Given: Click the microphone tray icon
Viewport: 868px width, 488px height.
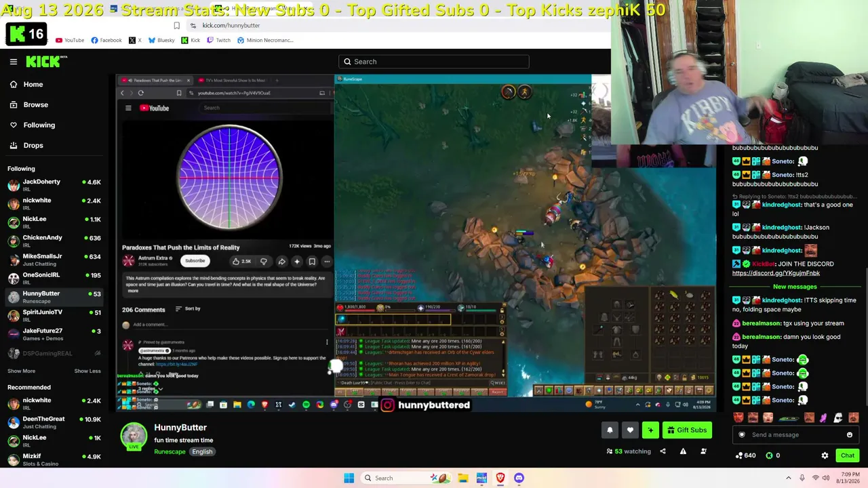Looking at the screenshot, I should [x=802, y=478].
